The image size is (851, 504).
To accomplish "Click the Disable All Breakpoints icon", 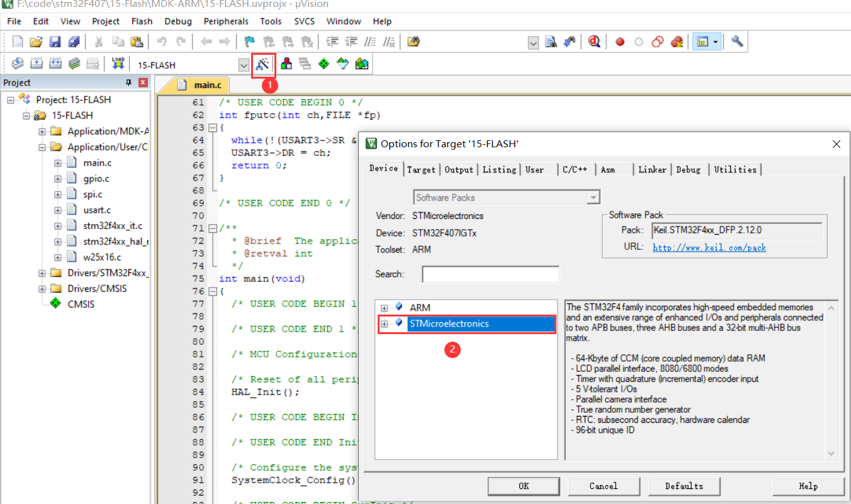I will pyautogui.click(x=658, y=42).
